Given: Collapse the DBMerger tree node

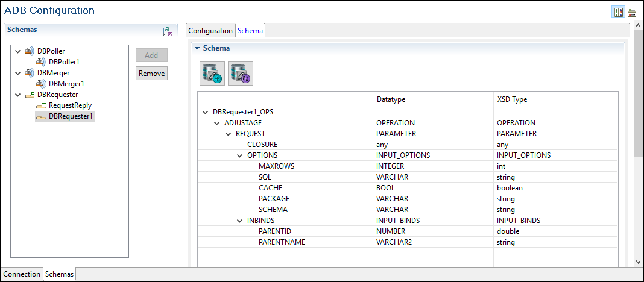Looking at the screenshot, I should click(18, 73).
